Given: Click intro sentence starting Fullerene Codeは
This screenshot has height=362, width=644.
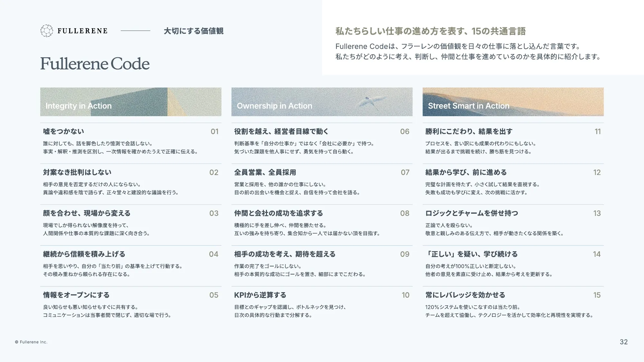Looking at the screenshot, I should coord(458,46).
